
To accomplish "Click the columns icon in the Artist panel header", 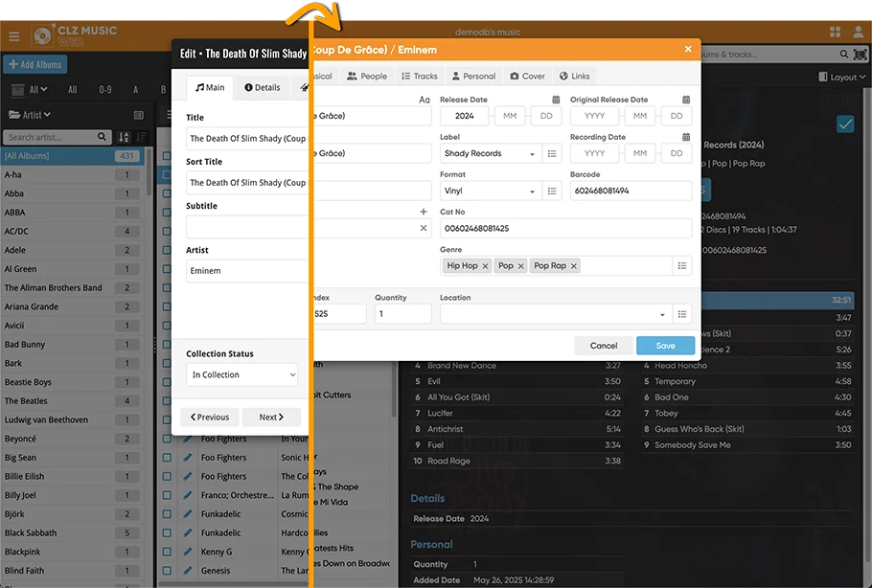I will pos(139,115).
